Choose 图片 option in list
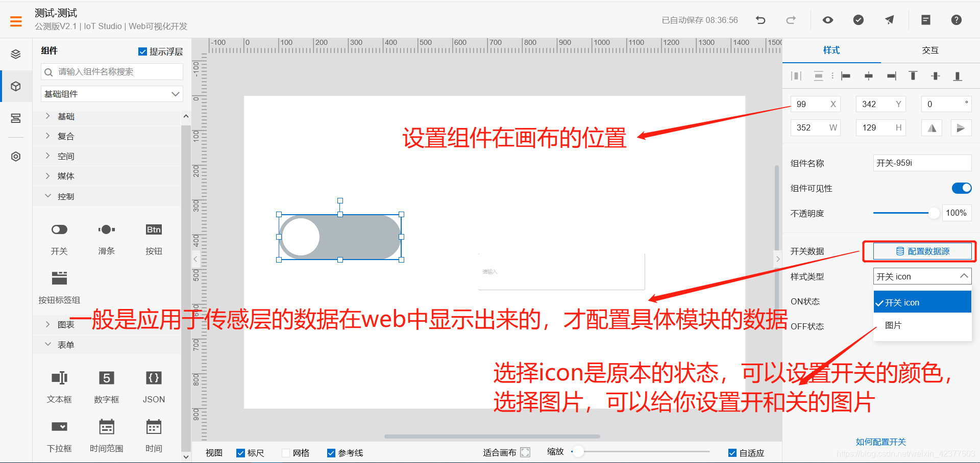Screen dimensions: 980x463 (922, 325)
